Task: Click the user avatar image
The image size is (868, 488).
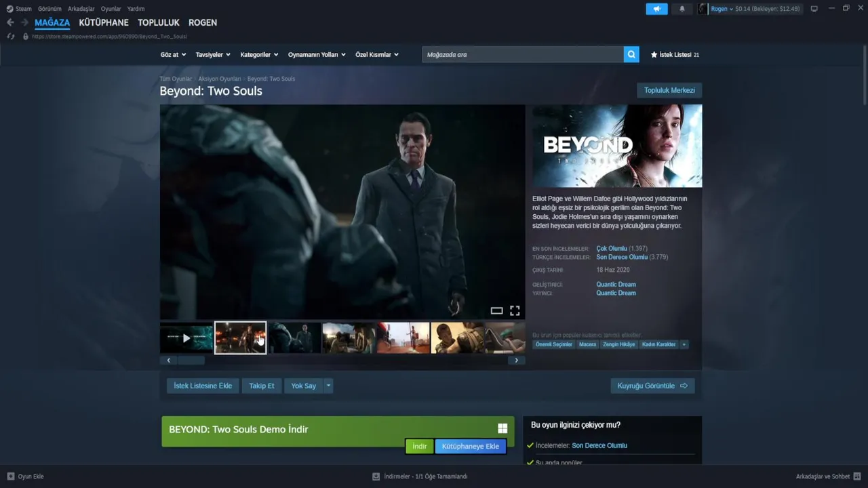Action: [703, 9]
